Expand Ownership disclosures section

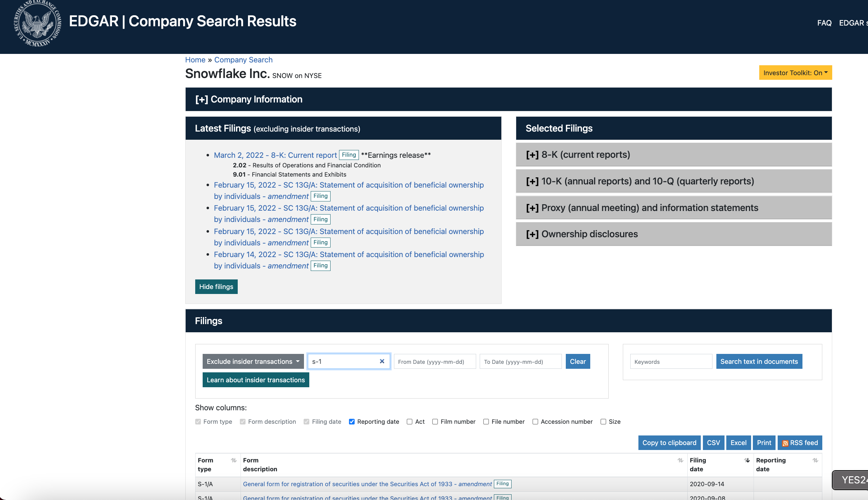(674, 234)
